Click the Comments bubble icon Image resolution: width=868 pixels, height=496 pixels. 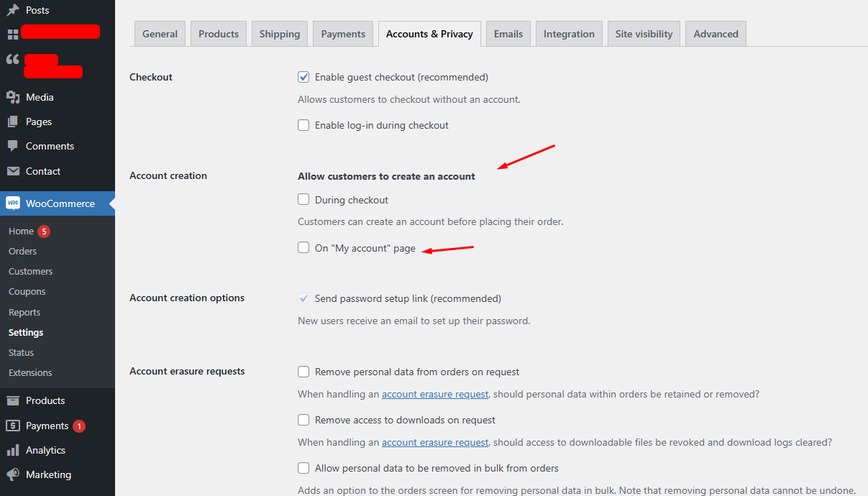[x=13, y=146]
